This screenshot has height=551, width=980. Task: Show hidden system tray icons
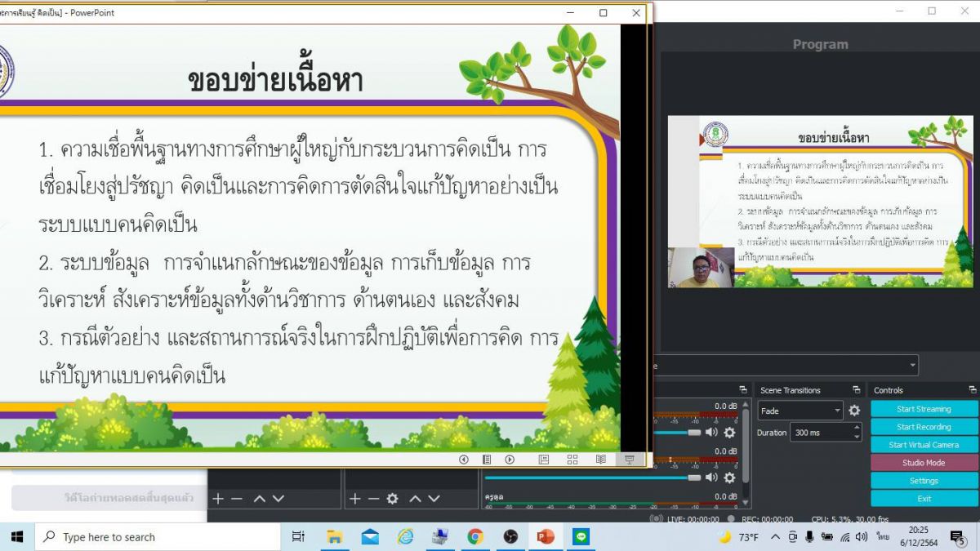(x=774, y=537)
